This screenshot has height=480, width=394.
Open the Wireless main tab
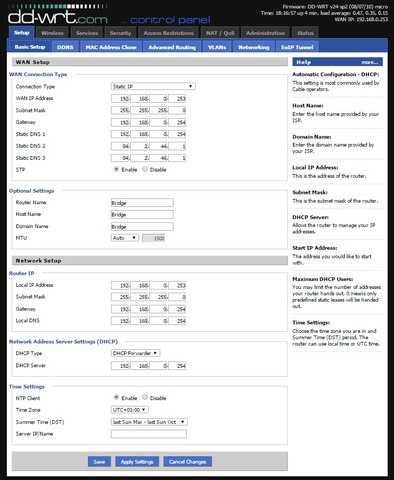click(52, 33)
